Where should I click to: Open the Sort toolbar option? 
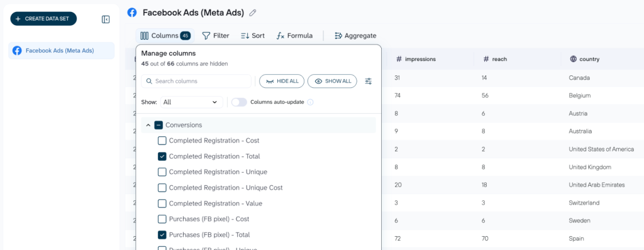coord(253,36)
